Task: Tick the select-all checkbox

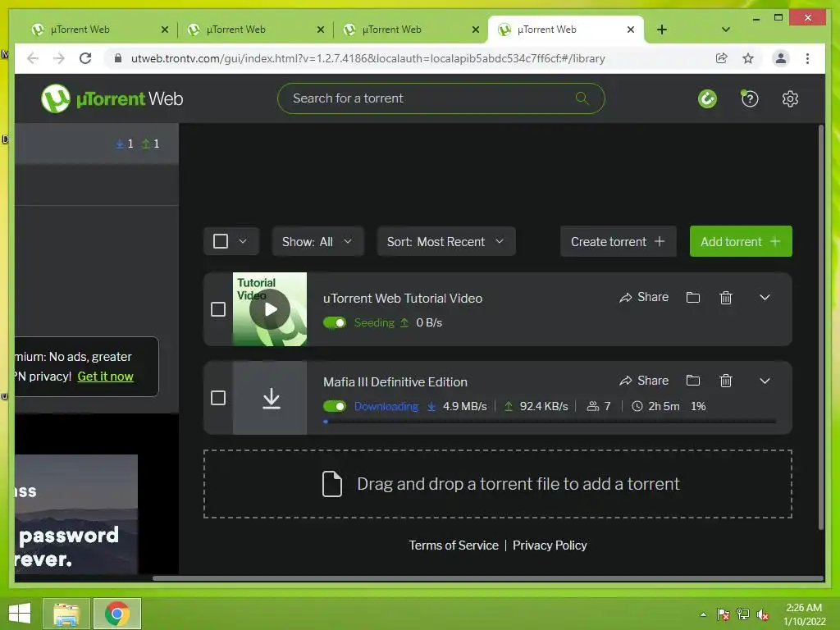Action: (x=220, y=241)
